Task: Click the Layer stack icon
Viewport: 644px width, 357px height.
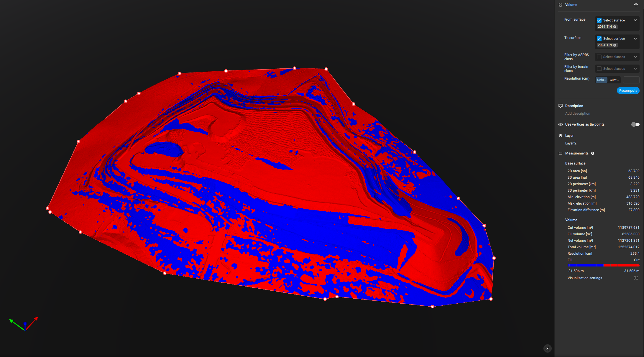Action: click(560, 135)
